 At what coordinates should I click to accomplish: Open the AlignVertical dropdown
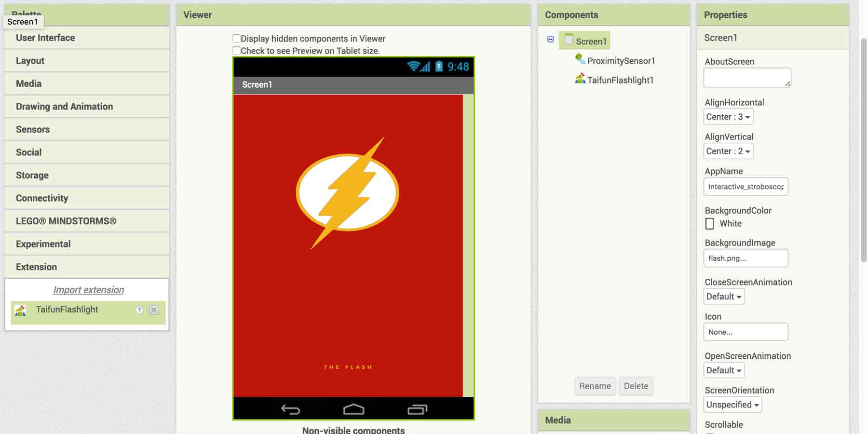coord(728,151)
